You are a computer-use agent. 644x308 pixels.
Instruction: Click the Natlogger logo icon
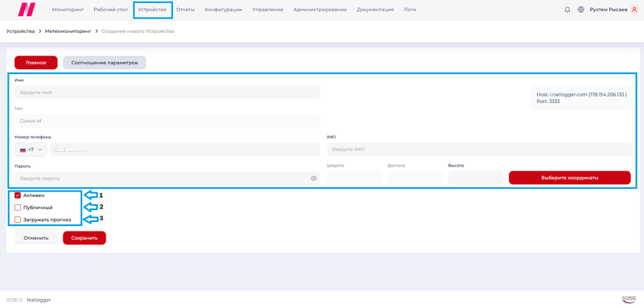coord(27,10)
